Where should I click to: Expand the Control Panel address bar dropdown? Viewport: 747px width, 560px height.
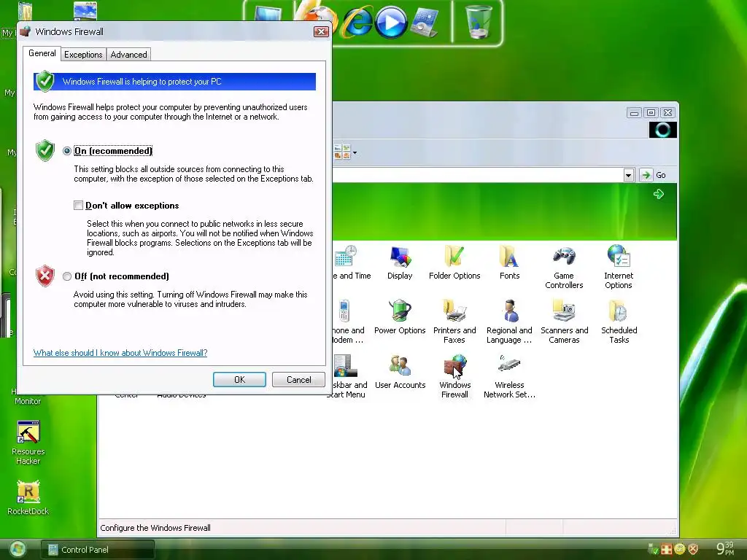click(x=628, y=175)
